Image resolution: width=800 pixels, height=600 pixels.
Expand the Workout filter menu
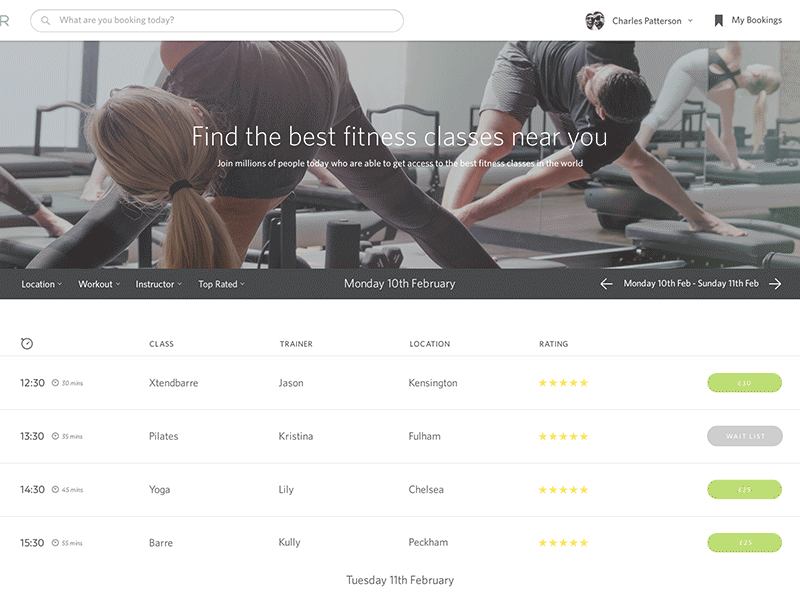[x=98, y=284]
